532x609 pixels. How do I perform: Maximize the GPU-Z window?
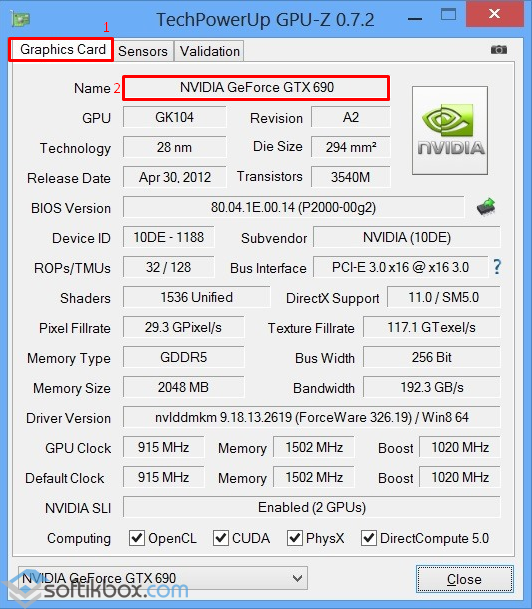pos(449,14)
